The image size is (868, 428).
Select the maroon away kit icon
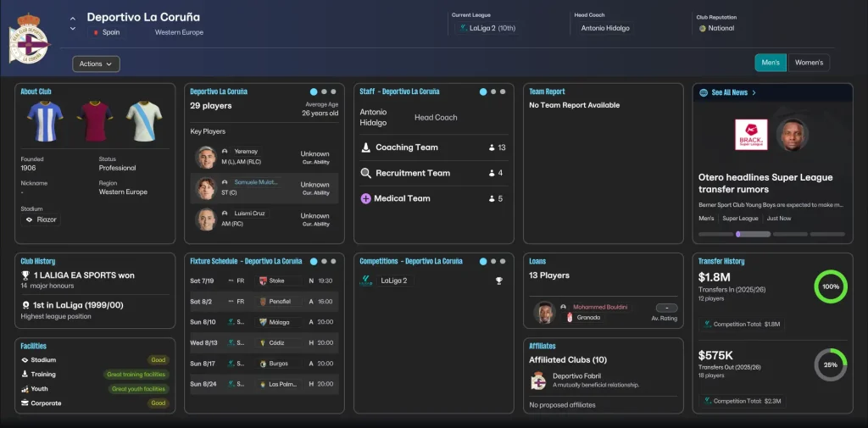[x=95, y=121]
